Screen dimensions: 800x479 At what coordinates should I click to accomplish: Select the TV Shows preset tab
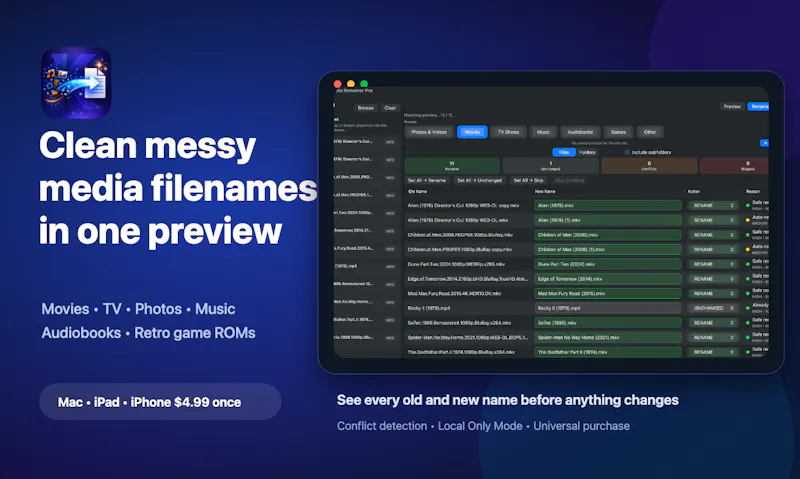coord(508,132)
